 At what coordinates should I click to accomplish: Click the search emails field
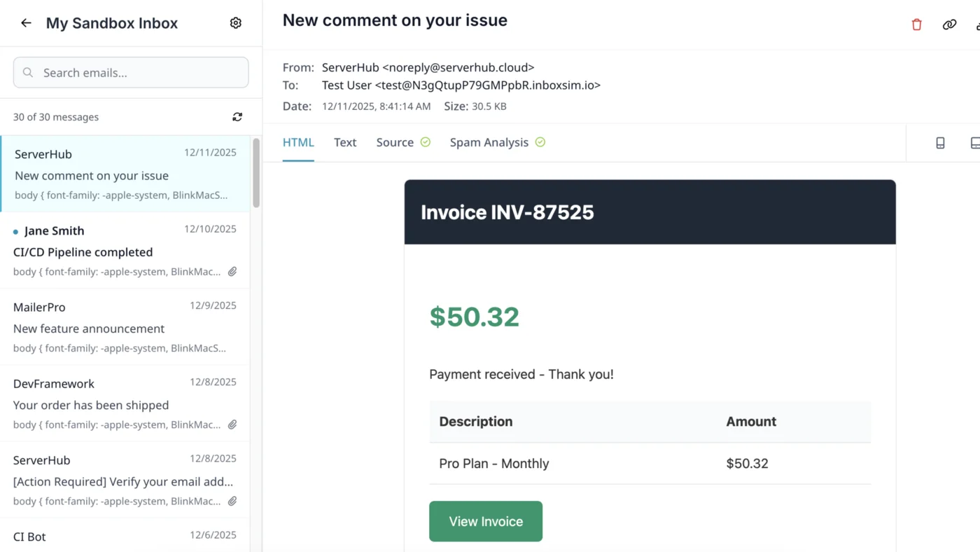131,72
